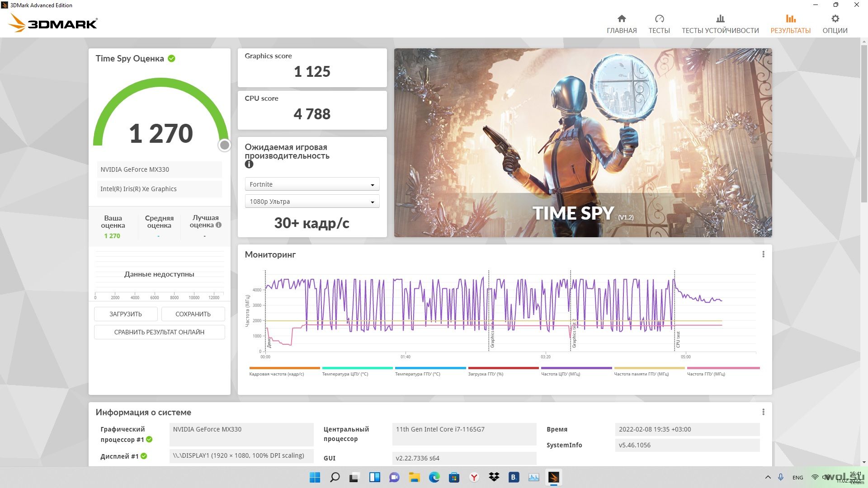The width and height of the screenshot is (868, 488).
Task: Click the SystemInfo version v5.46.1056
Action: [x=687, y=445]
